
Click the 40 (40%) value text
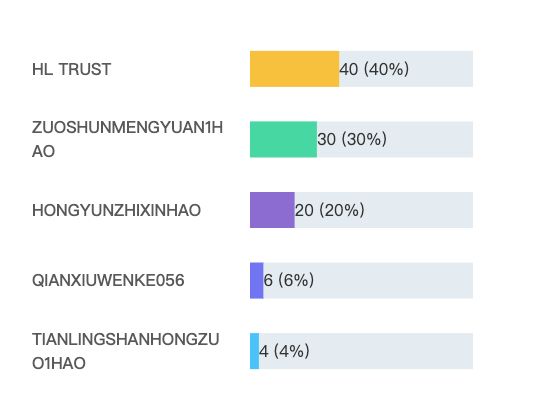click(x=374, y=69)
